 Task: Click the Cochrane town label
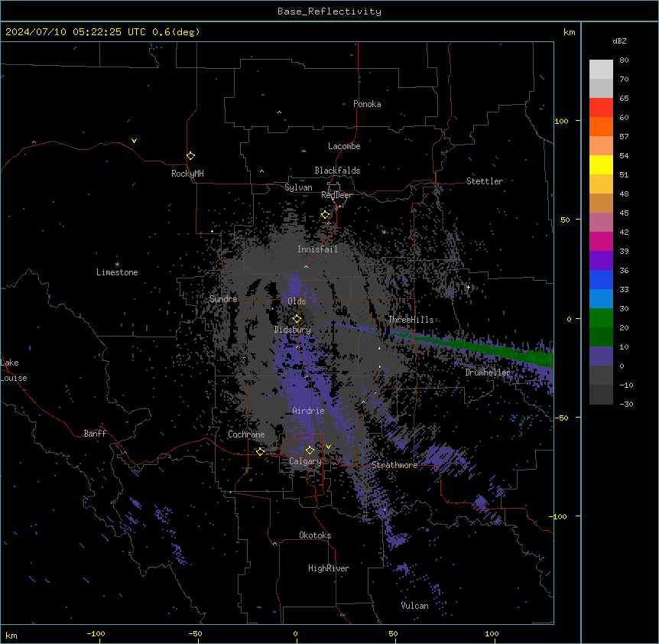(246, 434)
